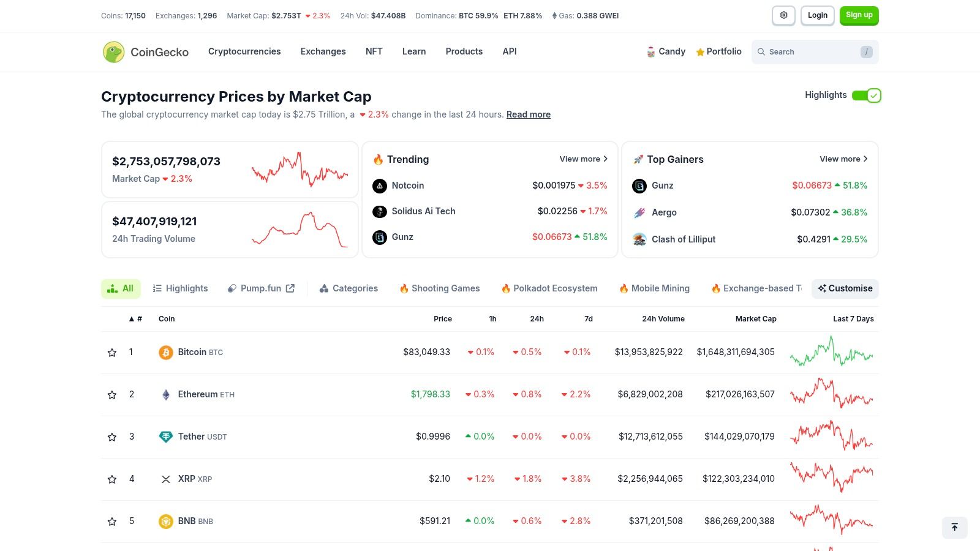Click the Notcoin icon in Trending
Screen dimensions: 980x551
tap(380, 186)
